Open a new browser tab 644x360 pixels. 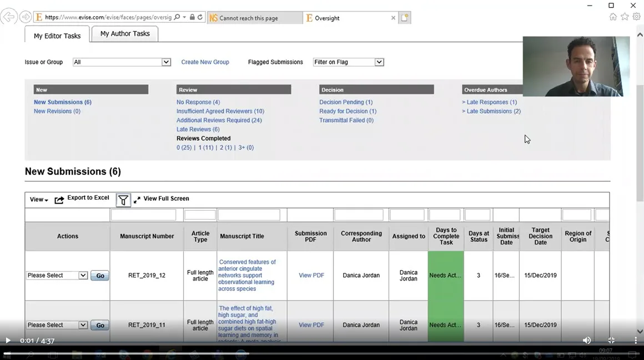point(405,18)
